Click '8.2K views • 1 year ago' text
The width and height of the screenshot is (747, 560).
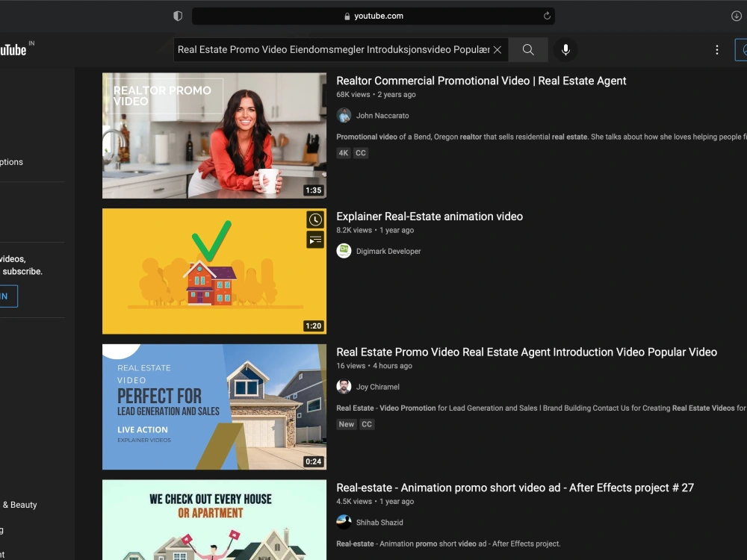click(x=375, y=231)
